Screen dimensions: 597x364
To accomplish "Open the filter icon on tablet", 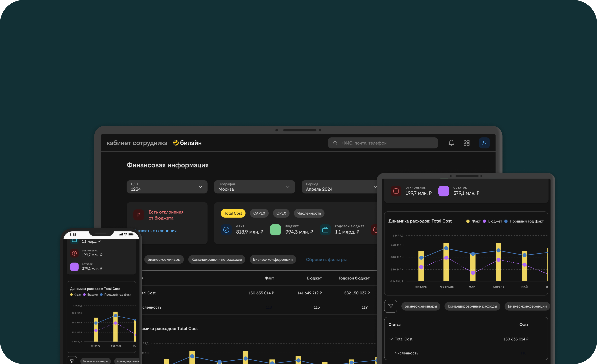I will click(x=391, y=306).
